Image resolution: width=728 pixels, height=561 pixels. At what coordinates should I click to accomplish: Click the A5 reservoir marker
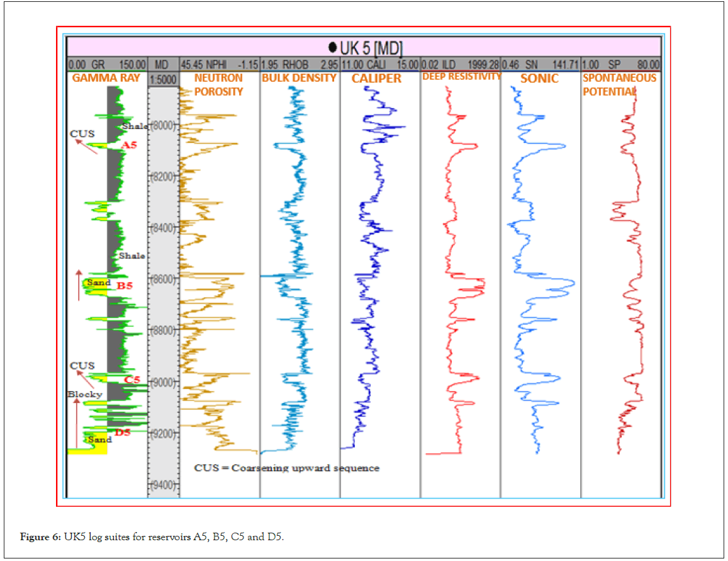coord(129,145)
